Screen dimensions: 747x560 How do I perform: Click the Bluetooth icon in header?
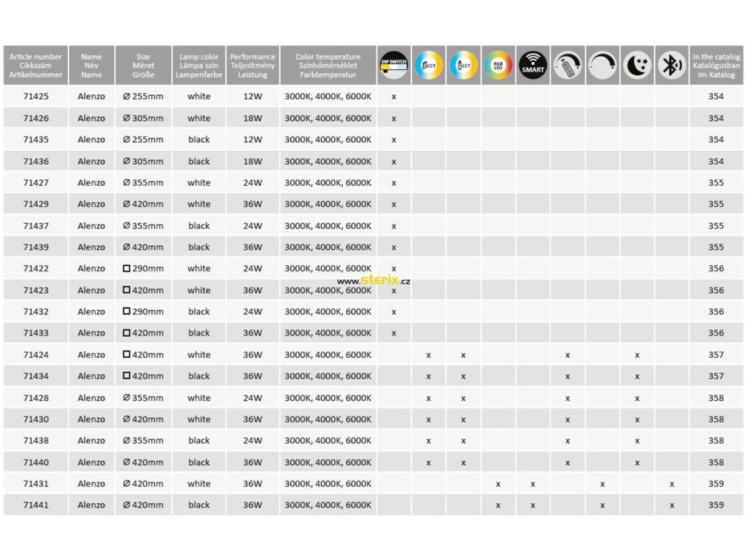(671, 66)
